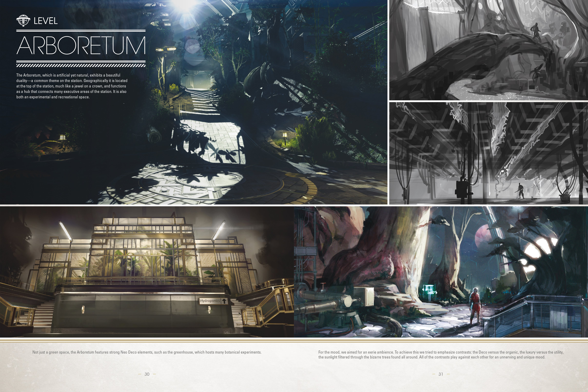The image size is (588, 392).
Task: Click the up arrow on Hydroponics sign
Action: [x=224, y=301]
